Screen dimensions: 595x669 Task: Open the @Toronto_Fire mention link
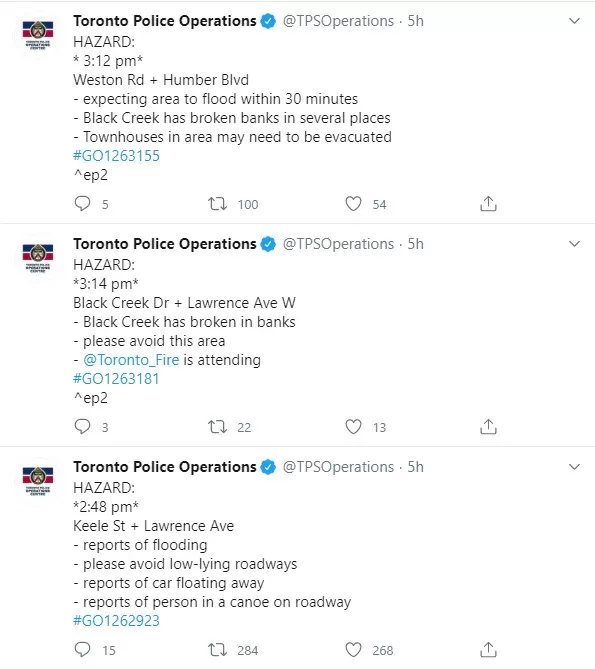[x=131, y=360]
